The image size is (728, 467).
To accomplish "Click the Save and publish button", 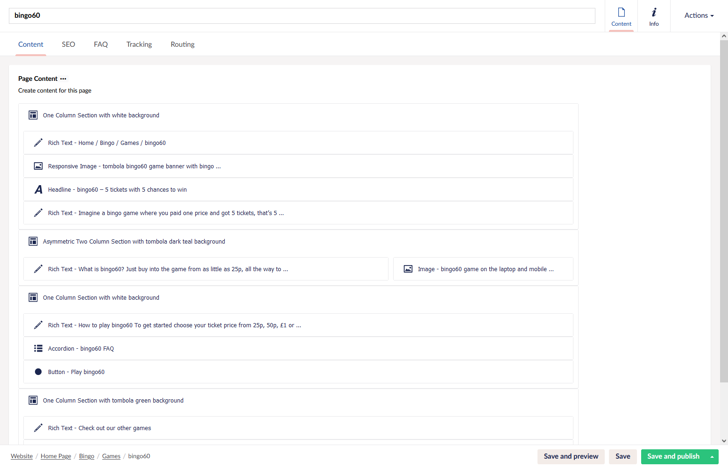I will pos(673,456).
